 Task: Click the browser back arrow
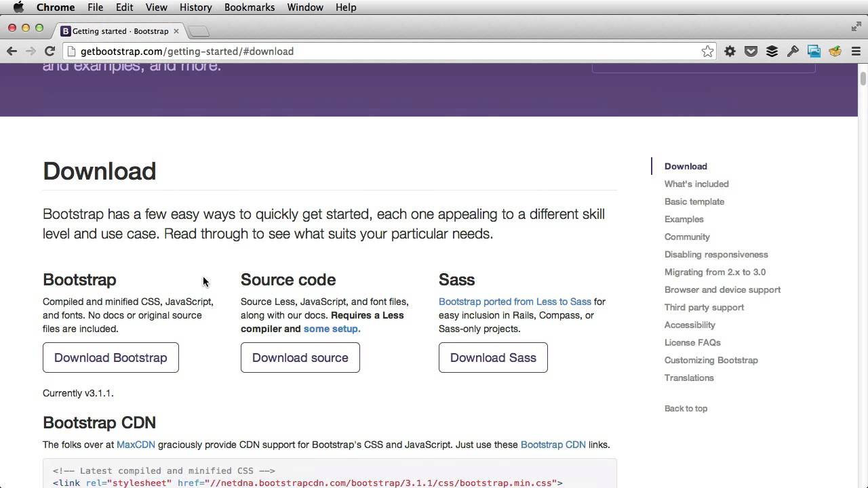coord(12,51)
